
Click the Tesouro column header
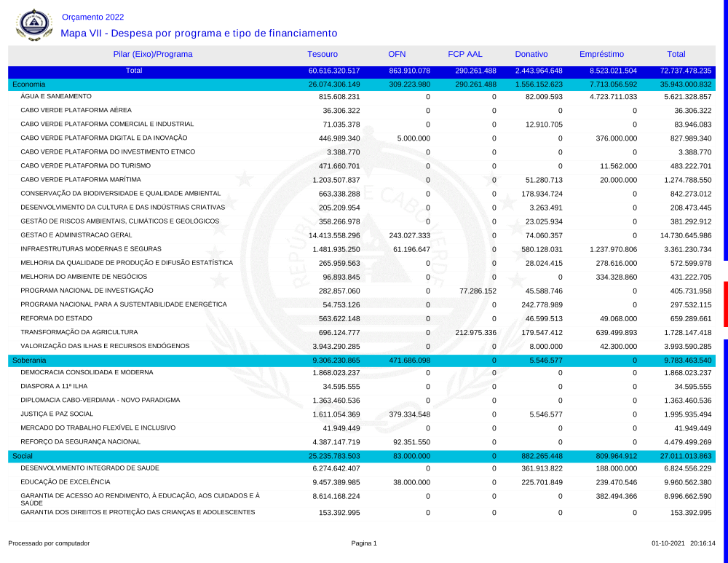pos(323,54)
